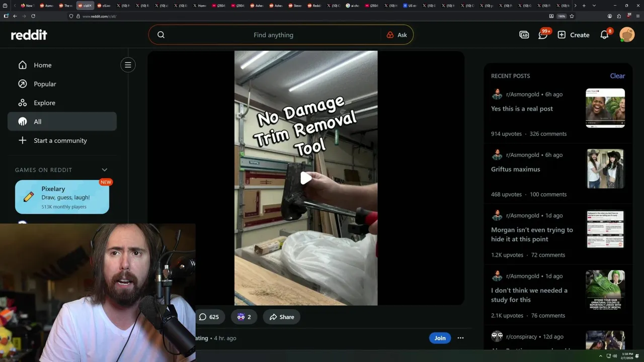This screenshot has width=644, height=362.
Task: Open a new browser tab
Action: coord(584,6)
